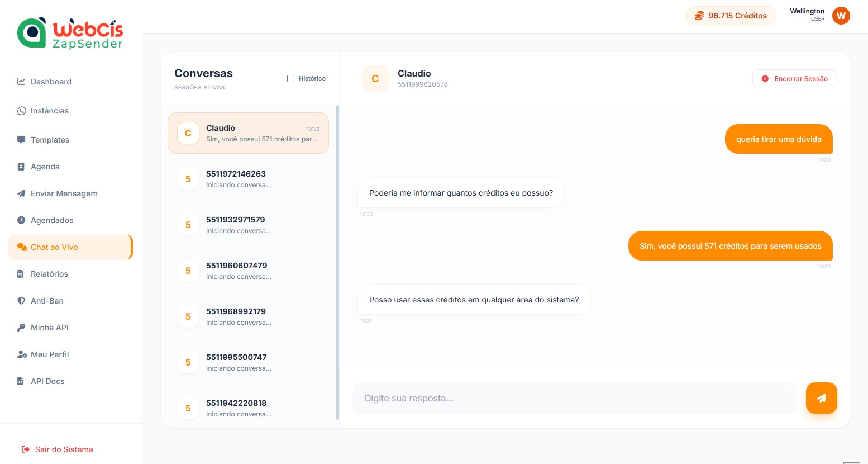This screenshot has width=868, height=464.
Task: Open conversation 5511972146263
Action: pyautogui.click(x=248, y=179)
